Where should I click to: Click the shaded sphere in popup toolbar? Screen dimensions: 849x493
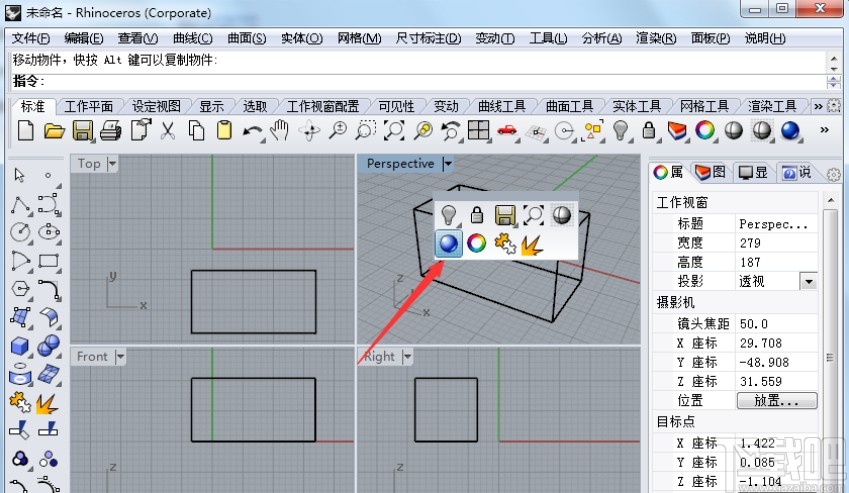561,215
